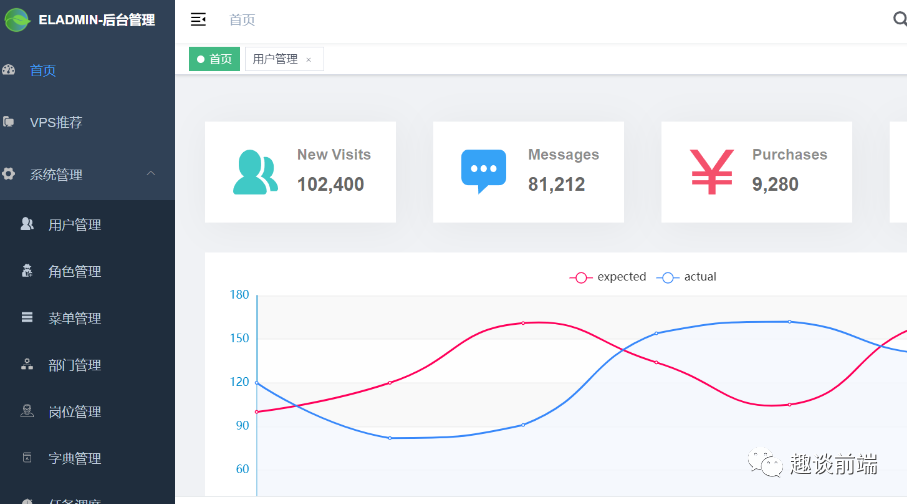Click the expected line's starting point at 90

point(257,412)
